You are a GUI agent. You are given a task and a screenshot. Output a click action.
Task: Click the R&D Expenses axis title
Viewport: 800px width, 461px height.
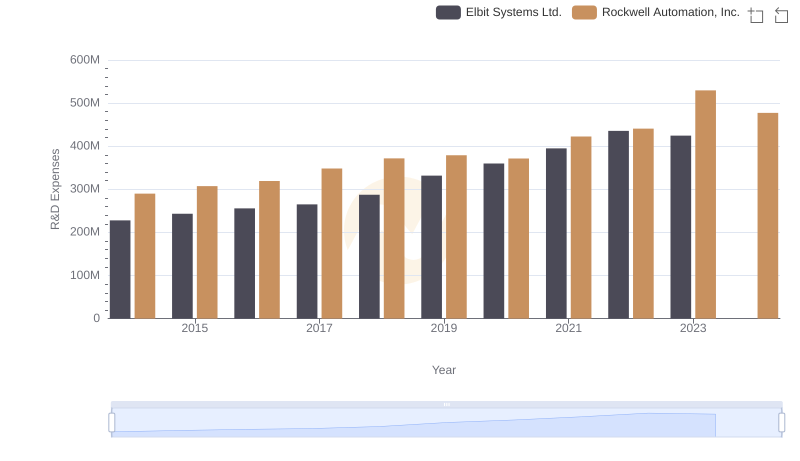point(56,189)
